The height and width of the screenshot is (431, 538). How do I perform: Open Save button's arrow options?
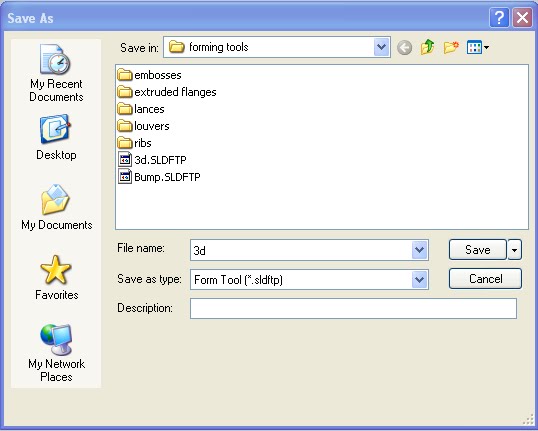(514, 250)
